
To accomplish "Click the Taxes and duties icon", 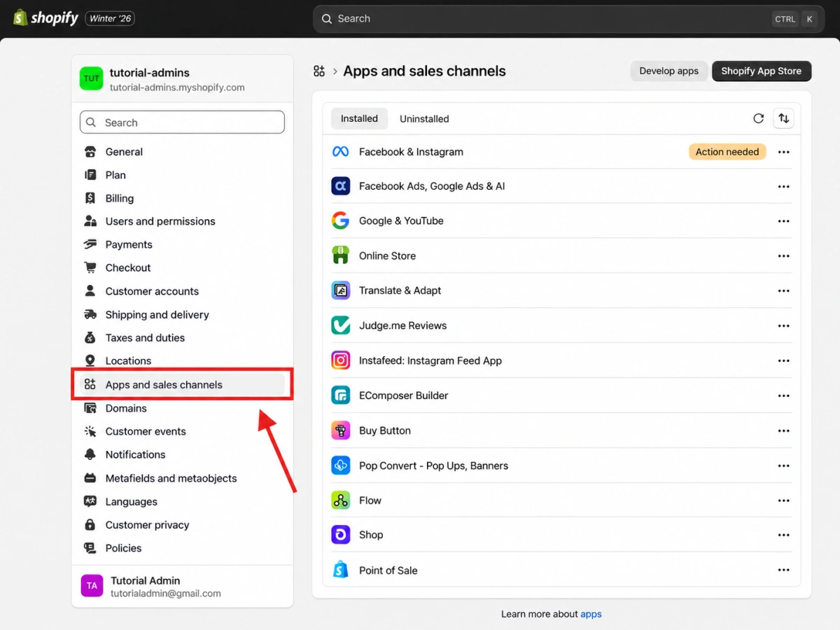I will (90, 337).
